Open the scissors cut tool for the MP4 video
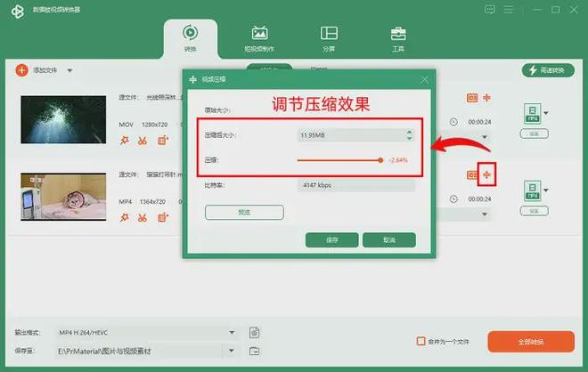This screenshot has height=372, width=588. click(x=143, y=217)
